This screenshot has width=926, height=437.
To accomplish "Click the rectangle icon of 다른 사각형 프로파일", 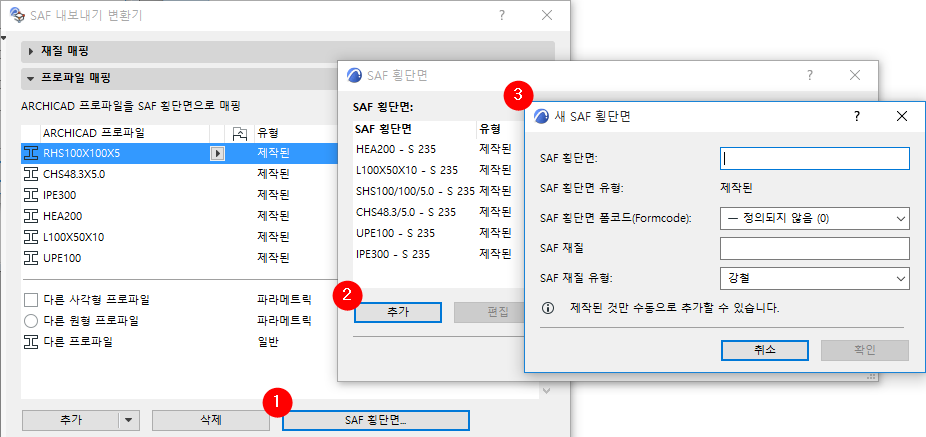I will (x=31, y=299).
